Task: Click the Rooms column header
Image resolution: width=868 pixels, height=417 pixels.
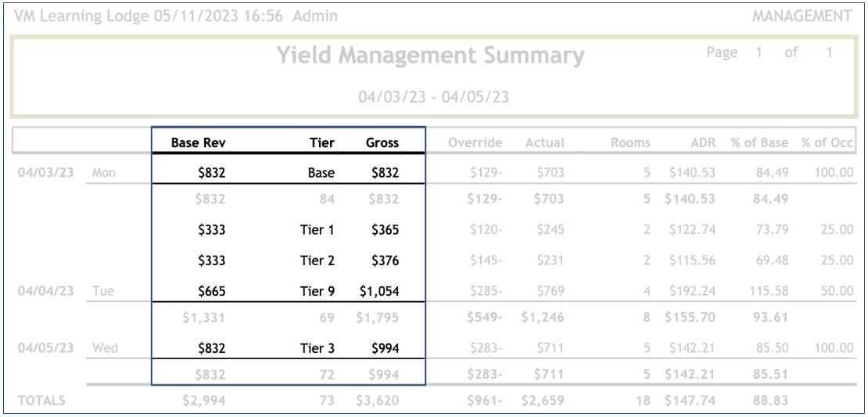Action: coord(630,143)
